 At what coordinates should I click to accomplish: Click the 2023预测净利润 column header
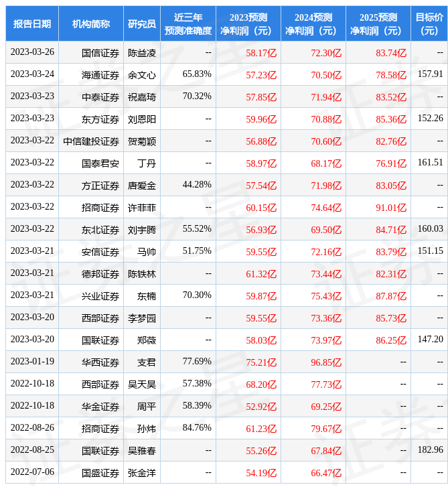click(248, 23)
